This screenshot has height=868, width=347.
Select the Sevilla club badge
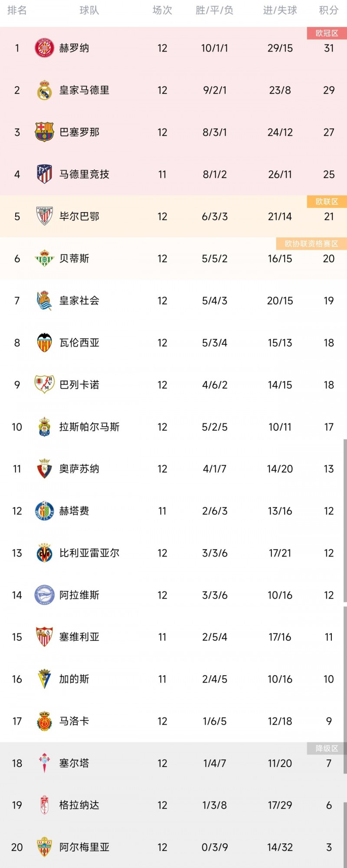(x=44, y=637)
